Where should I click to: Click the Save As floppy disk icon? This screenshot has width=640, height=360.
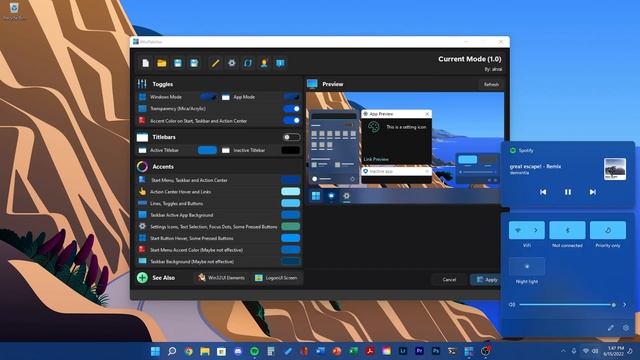[x=194, y=63]
